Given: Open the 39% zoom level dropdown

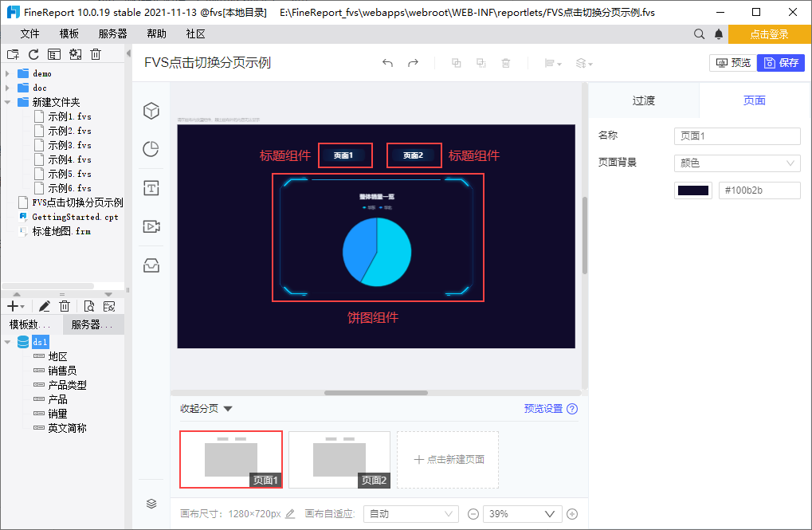Looking at the screenshot, I should [523, 514].
